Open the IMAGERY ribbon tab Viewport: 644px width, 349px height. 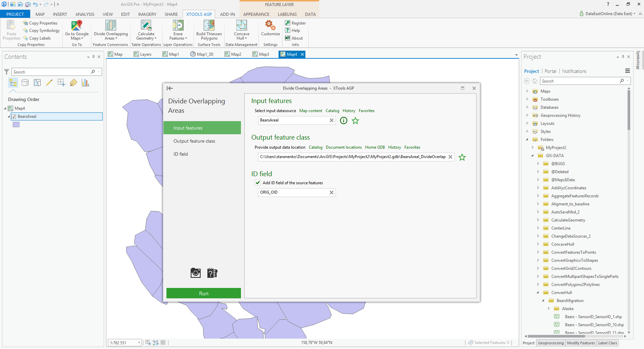point(147,14)
